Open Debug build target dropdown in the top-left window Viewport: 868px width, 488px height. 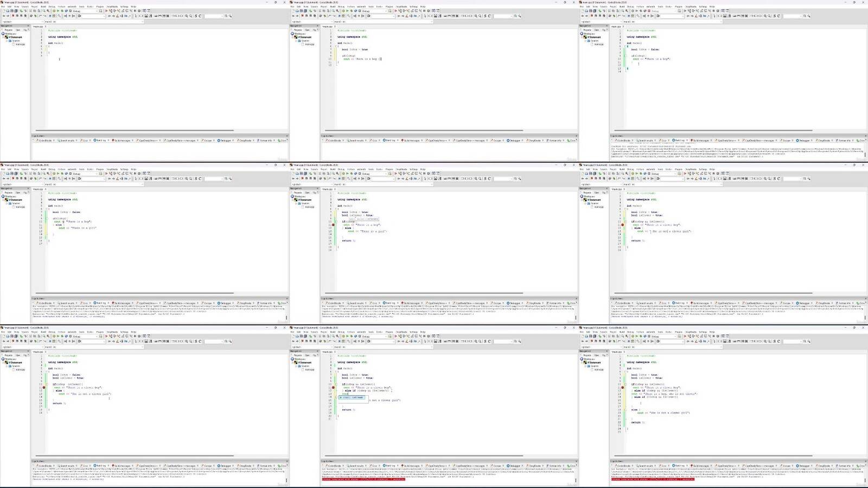coord(85,11)
